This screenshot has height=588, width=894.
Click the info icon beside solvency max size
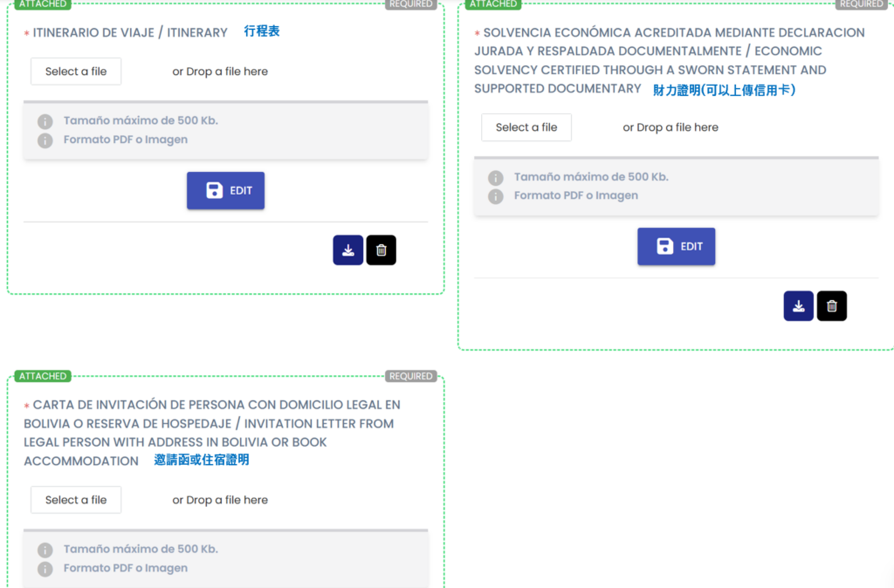pyautogui.click(x=496, y=177)
